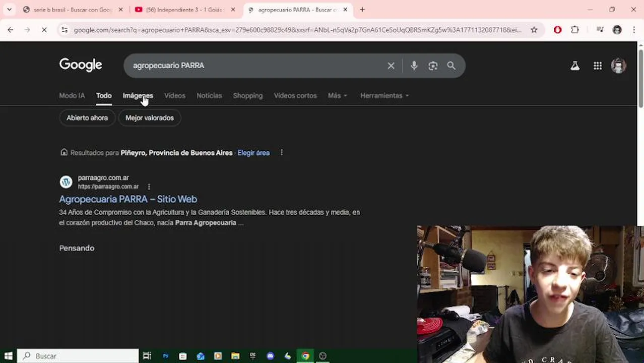Open Discord from the taskbar
Viewport: 644px width, 363px height.
tap(271, 356)
